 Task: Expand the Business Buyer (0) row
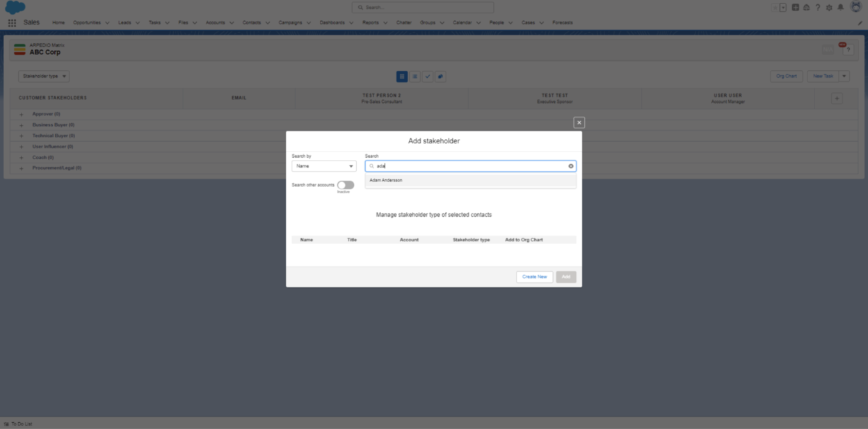pos(22,125)
